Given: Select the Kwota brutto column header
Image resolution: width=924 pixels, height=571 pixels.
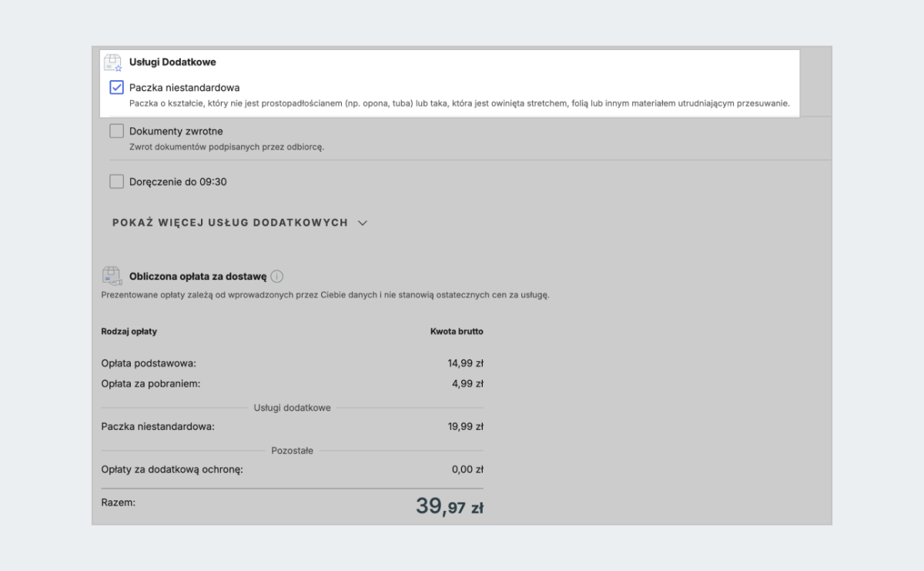Looking at the screenshot, I should pyautogui.click(x=457, y=331).
